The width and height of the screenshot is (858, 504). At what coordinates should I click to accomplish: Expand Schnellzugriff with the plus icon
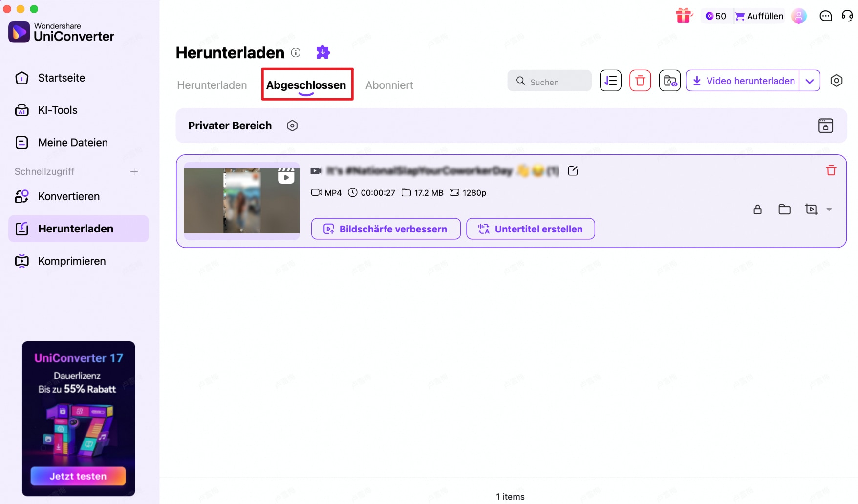[x=134, y=171]
